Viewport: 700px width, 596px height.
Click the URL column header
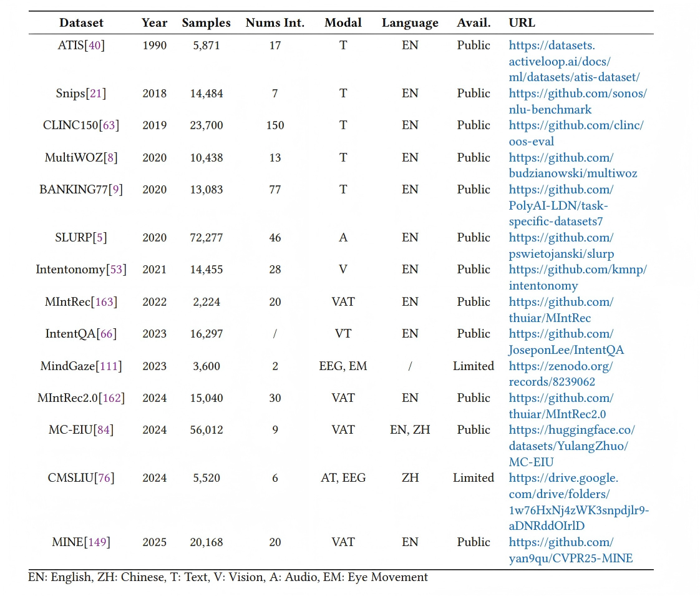[x=522, y=22]
